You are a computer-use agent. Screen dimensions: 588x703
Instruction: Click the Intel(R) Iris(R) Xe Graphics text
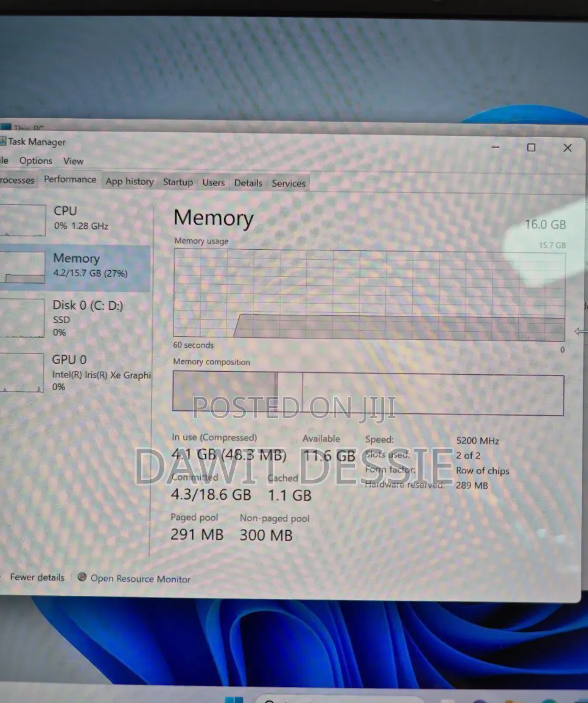102,375
